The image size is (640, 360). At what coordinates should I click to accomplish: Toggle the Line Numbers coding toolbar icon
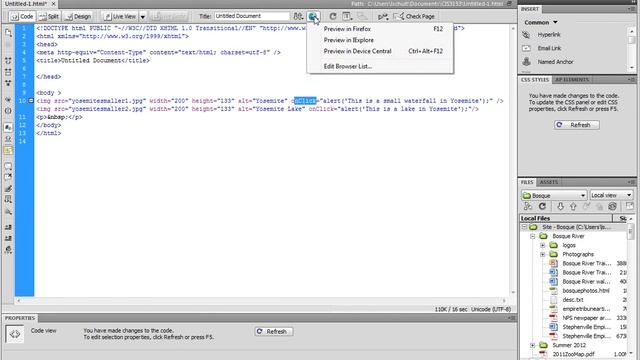(x=8, y=127)
